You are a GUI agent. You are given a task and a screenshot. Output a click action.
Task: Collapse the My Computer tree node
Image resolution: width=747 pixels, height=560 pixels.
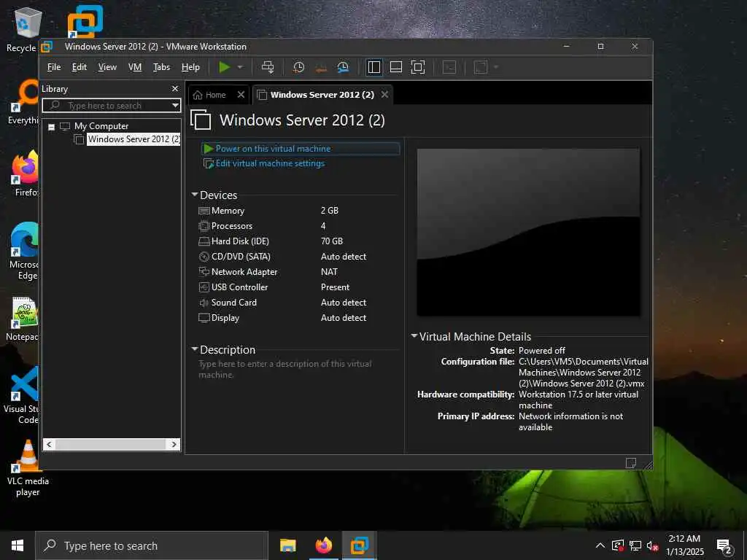[x=52, y=127]
